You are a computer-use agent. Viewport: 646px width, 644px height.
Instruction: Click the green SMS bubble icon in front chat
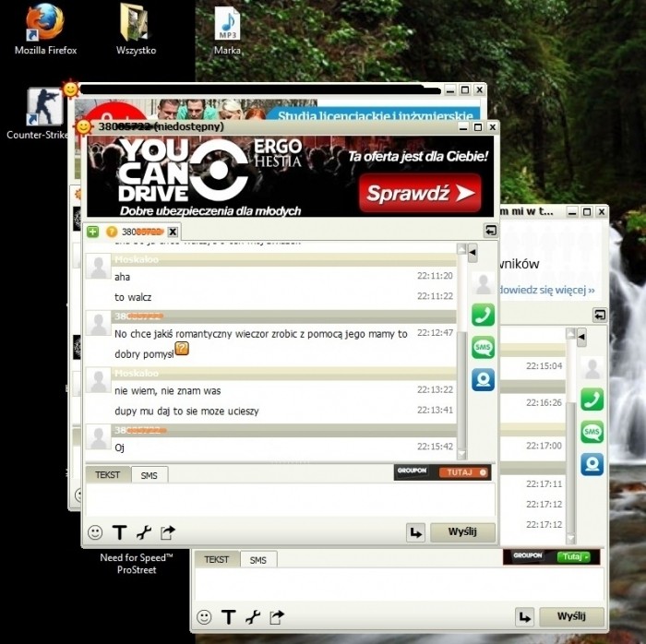point(483,347)
